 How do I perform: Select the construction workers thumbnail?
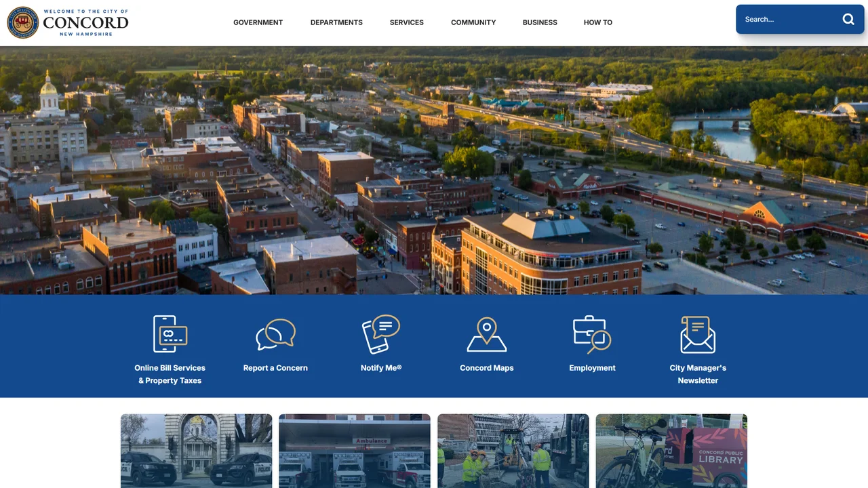click(513, 451)
